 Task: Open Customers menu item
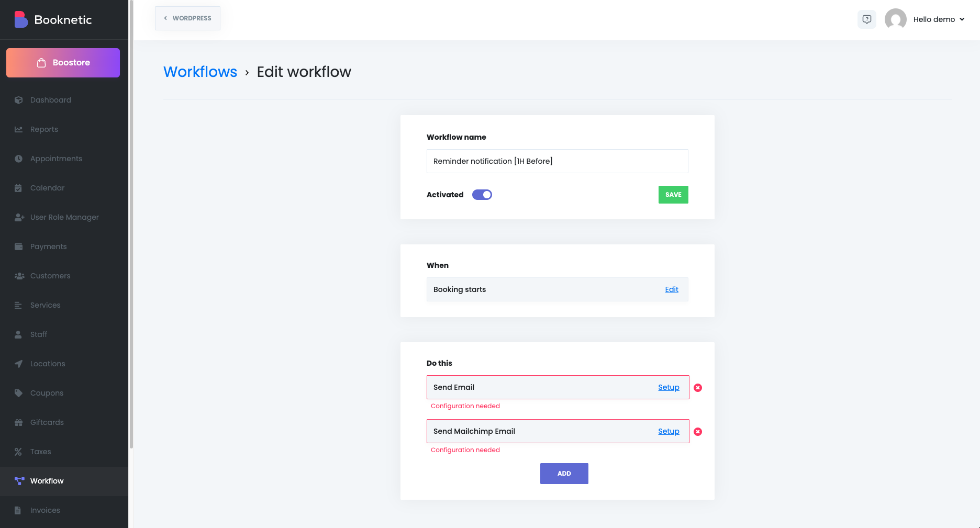[64, 276]
